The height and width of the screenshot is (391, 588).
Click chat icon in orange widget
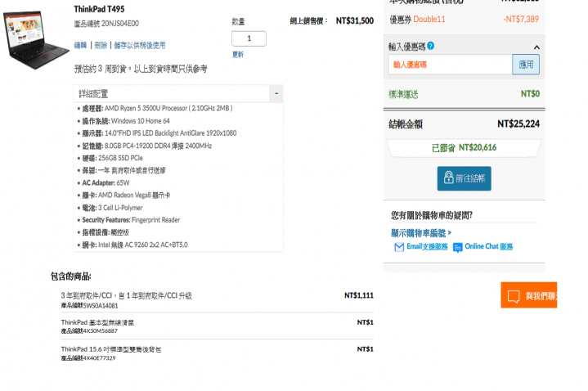coord(514,296)
